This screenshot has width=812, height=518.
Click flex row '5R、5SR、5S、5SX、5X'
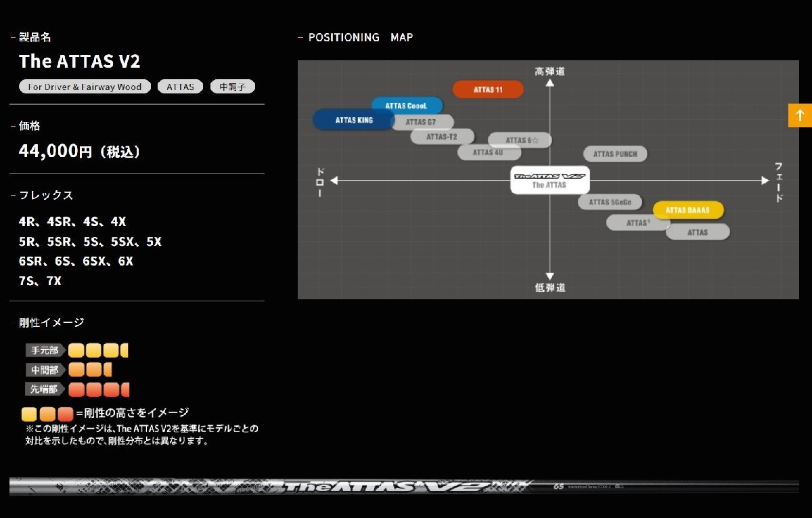click(90, 242)
